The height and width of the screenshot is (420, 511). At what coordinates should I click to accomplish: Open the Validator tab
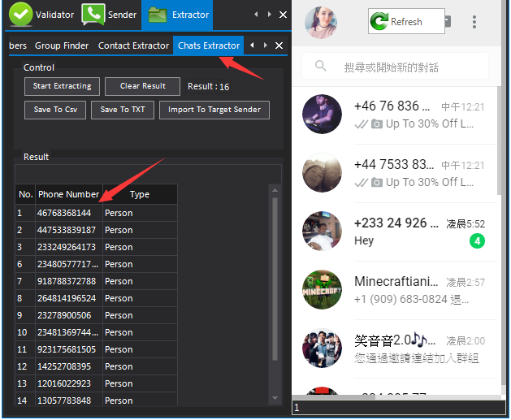(41, 15)
